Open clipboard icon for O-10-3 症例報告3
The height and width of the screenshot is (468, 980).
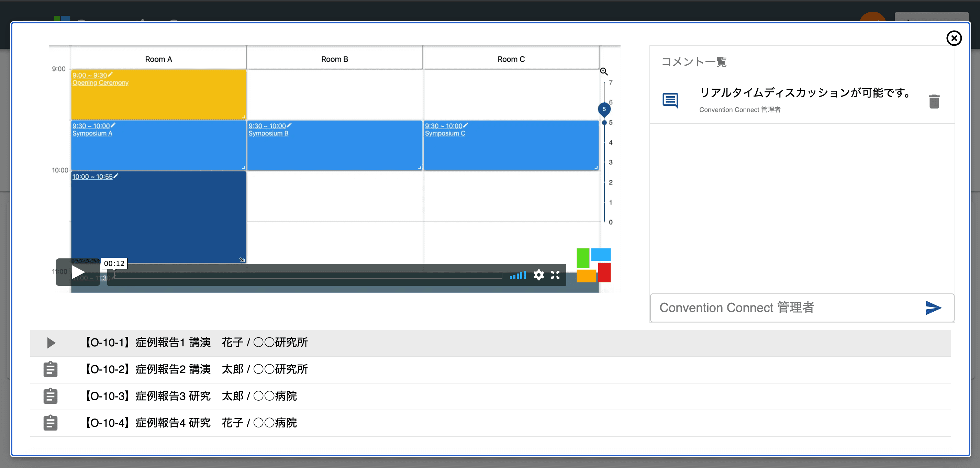click(50, 396)
